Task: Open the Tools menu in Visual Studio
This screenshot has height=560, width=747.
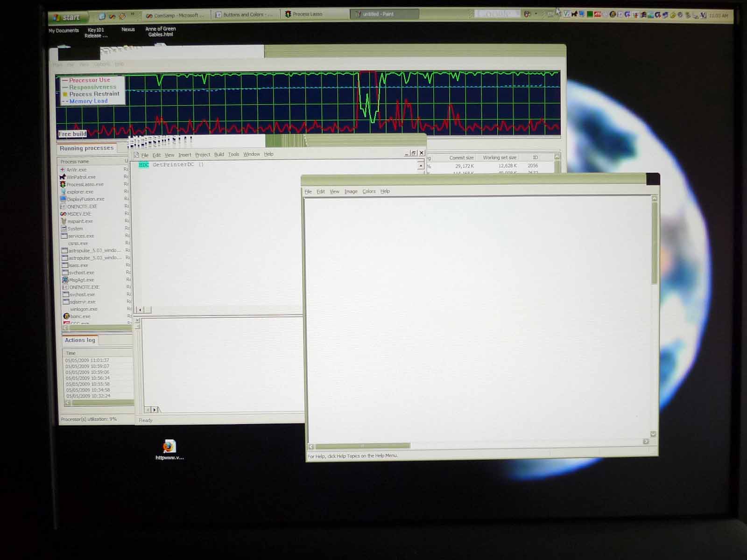Action: [233, 154]
